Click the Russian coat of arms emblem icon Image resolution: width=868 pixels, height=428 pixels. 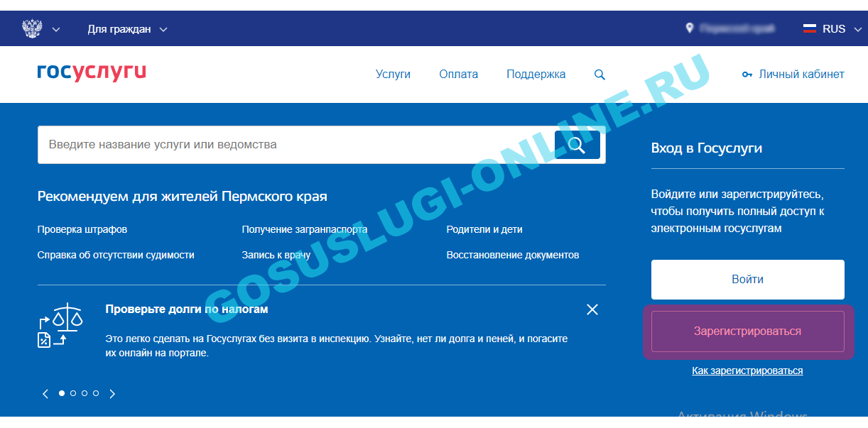tap(32, 29)
